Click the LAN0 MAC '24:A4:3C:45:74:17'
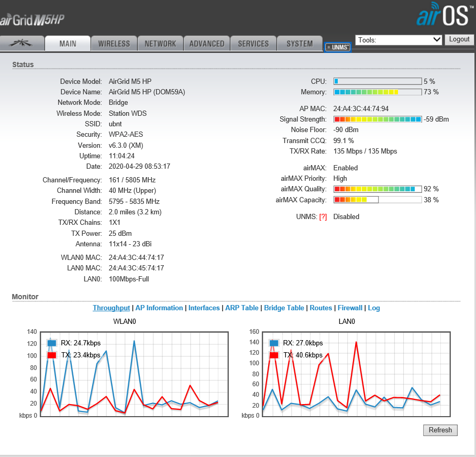 point(136,268)
